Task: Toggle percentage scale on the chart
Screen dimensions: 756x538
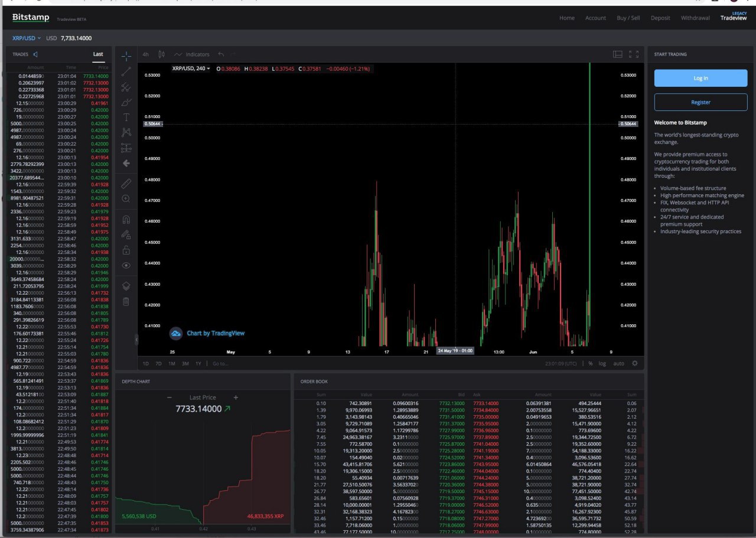Action: [x=590, y=363]
